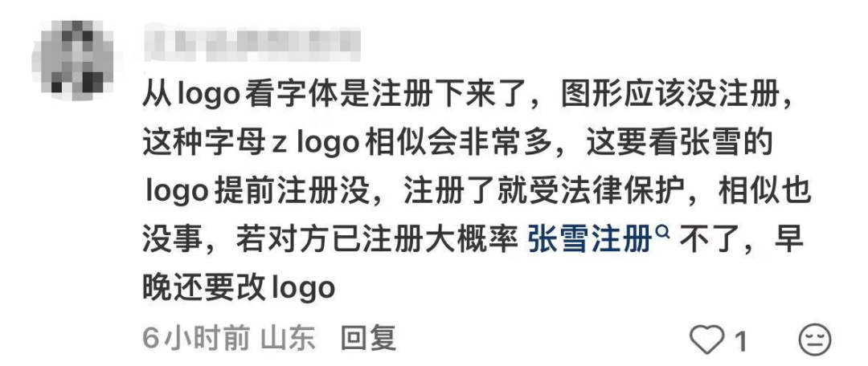Select comment line starting 没事，若对方
The width and height of the screenshot is (868, 366).
coord(473,241)
